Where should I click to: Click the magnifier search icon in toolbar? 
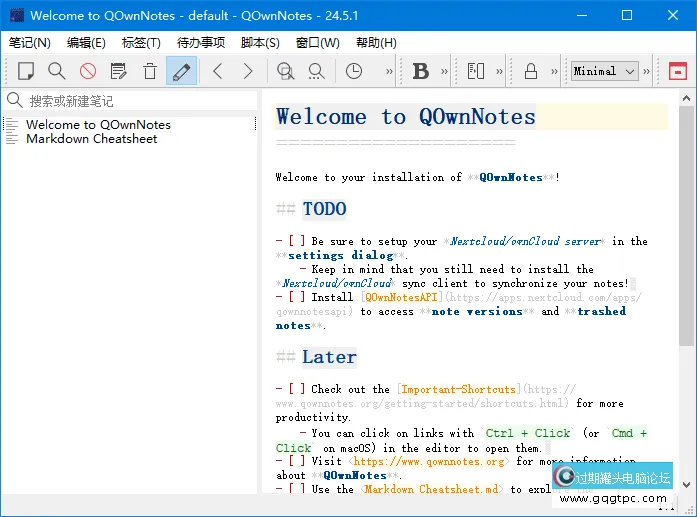[x=57, y=71]
